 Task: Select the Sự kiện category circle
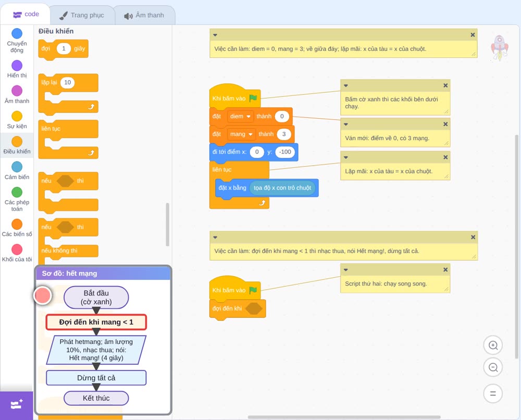pyautogui.click(x=17, y=116)
